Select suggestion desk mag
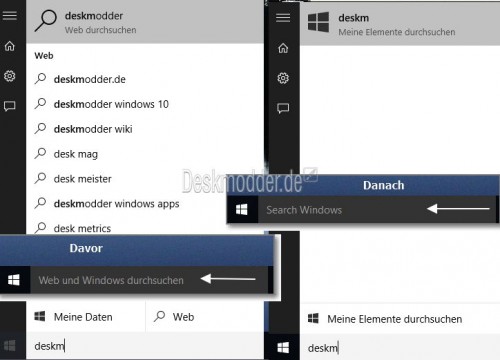The width and height of the screenshot is (500, 360). [145, 154]
